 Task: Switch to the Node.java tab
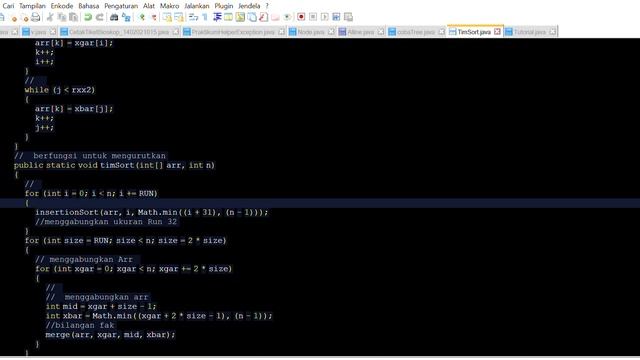(x=311, y=32)
